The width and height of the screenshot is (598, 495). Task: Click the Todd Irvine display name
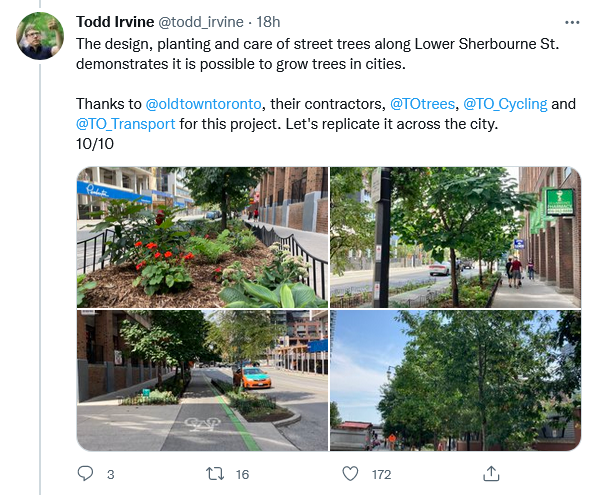click(115, 22)
